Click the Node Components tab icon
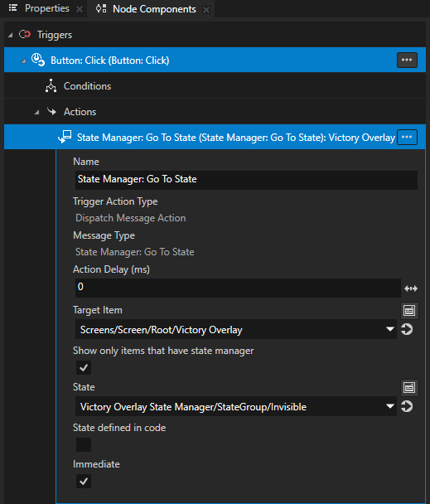The height and width of the screenshot is (504, 430). [x=101, y=8]
